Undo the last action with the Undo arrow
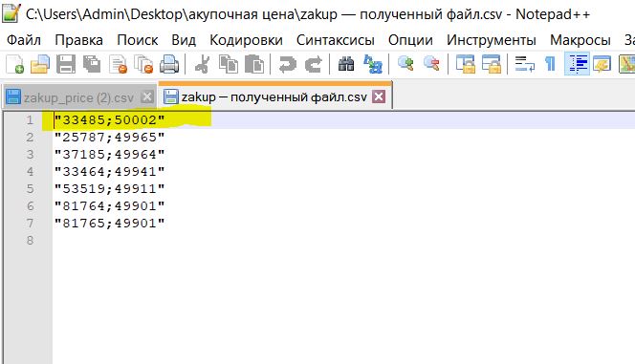Image resolution: width=635 pixels, height=364 pixels. pos(288,64)
